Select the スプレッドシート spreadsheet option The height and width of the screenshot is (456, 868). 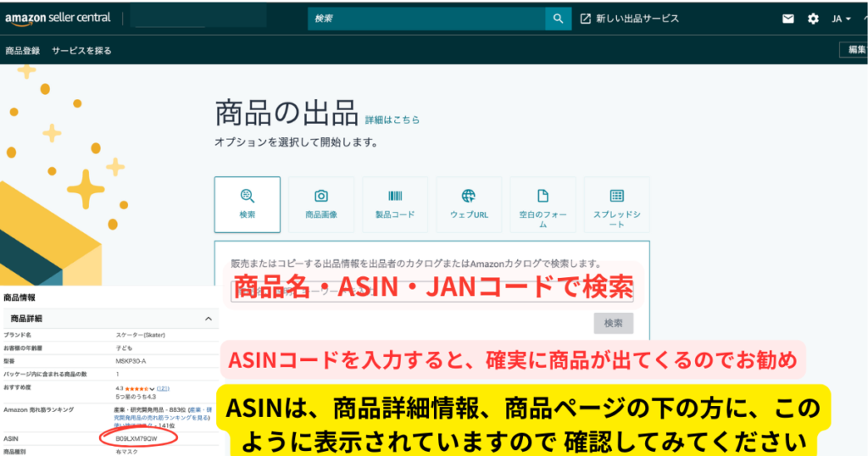(x=616, y=204)
